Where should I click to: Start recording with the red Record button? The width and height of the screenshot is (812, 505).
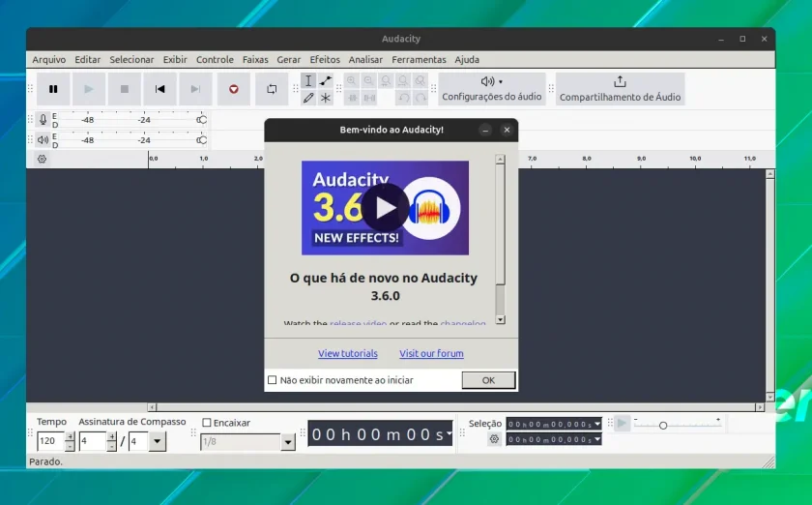(234, 89)
